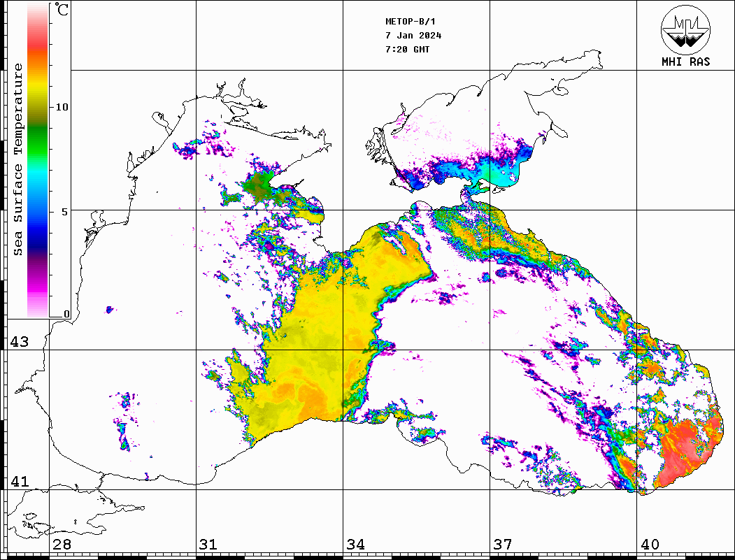The image size is (735, 560).
Task: Click longitude label 37
Action: coord(503,544)
